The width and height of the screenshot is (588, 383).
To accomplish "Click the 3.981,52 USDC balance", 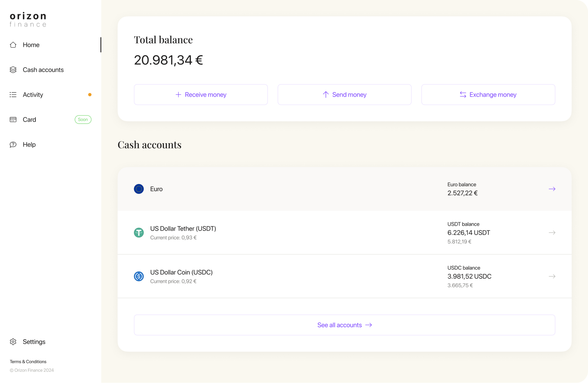I will pyautogui.click(x=469, y=276).
